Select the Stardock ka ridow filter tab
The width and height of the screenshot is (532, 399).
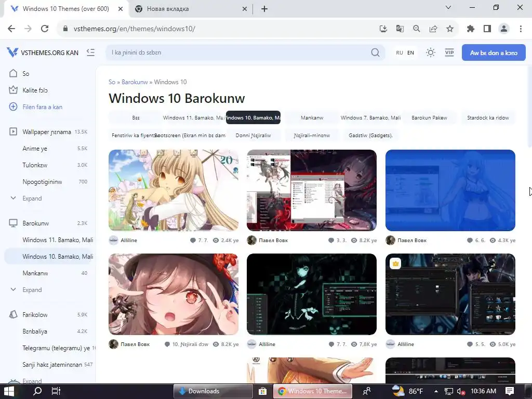click(x=488, y=118)
